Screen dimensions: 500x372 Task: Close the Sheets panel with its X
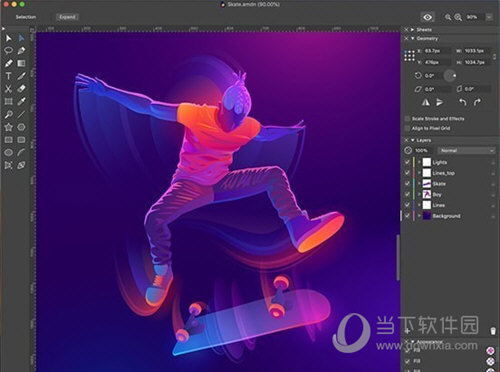coord(406,30)
